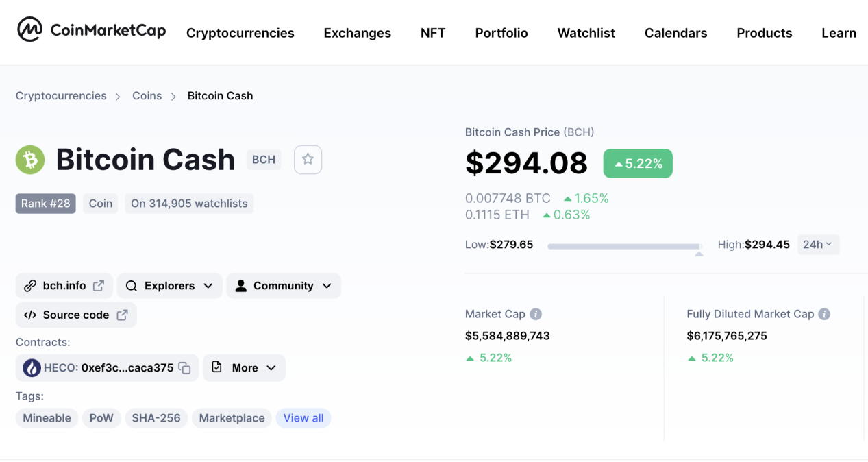Image resolution: width=868 pixels, height=462 pixels.
Task: Change the 24h price range selector
Action: point(818,245)
